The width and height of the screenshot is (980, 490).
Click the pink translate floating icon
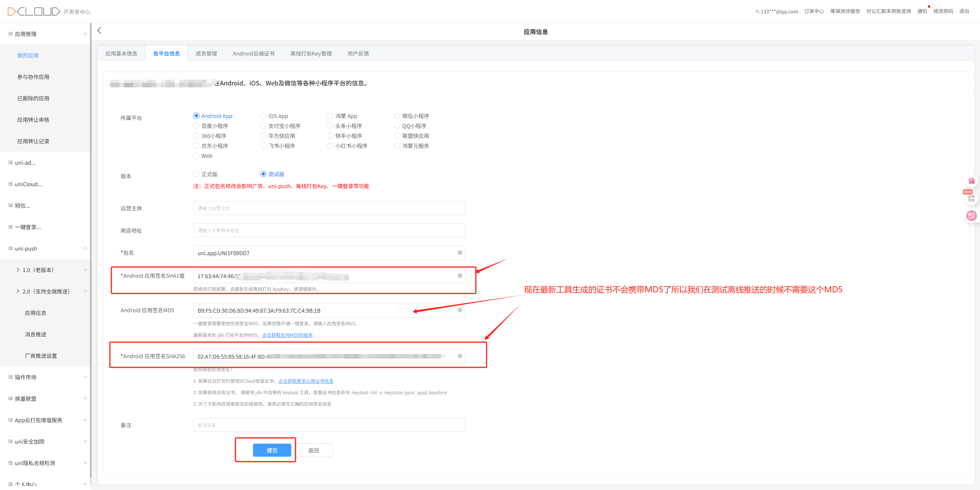tap(972, 216)
